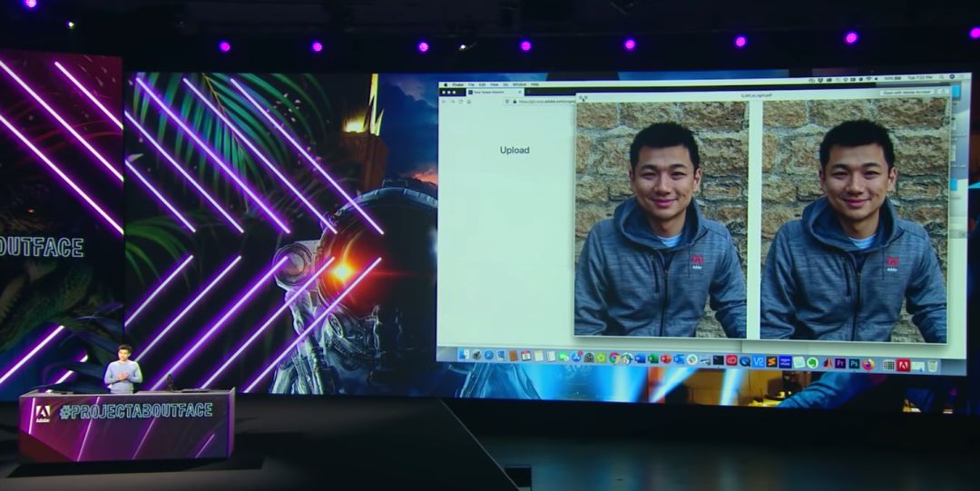Open the Window menu
The image size is (980, 491).
coord(519,84)
